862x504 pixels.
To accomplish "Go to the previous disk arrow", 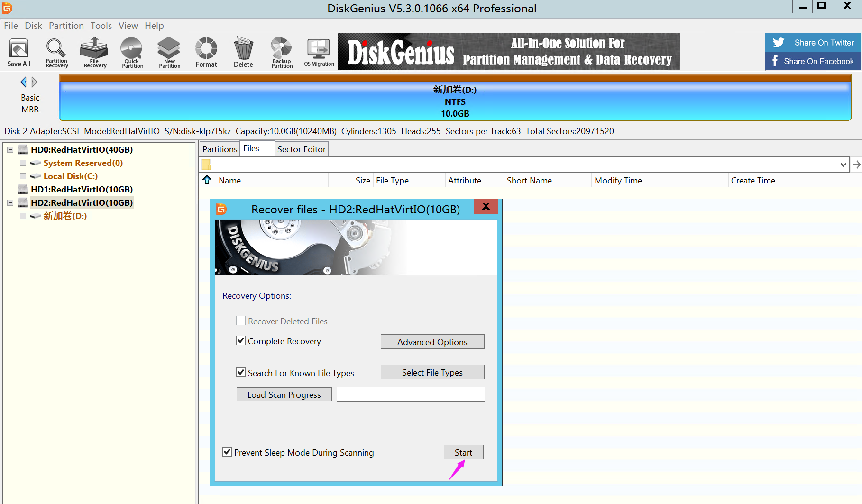I will 24,82.
